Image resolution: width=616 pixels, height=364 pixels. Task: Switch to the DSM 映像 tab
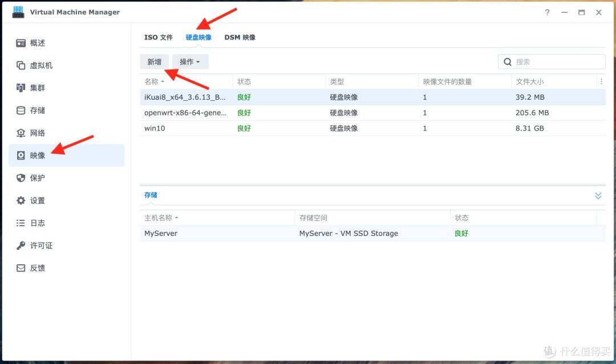240,37
